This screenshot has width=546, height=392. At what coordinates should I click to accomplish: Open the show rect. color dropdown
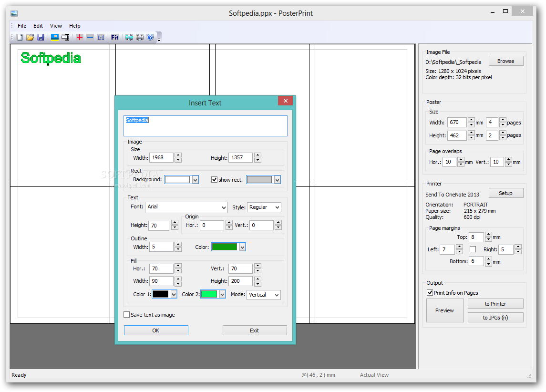(277, 180)
